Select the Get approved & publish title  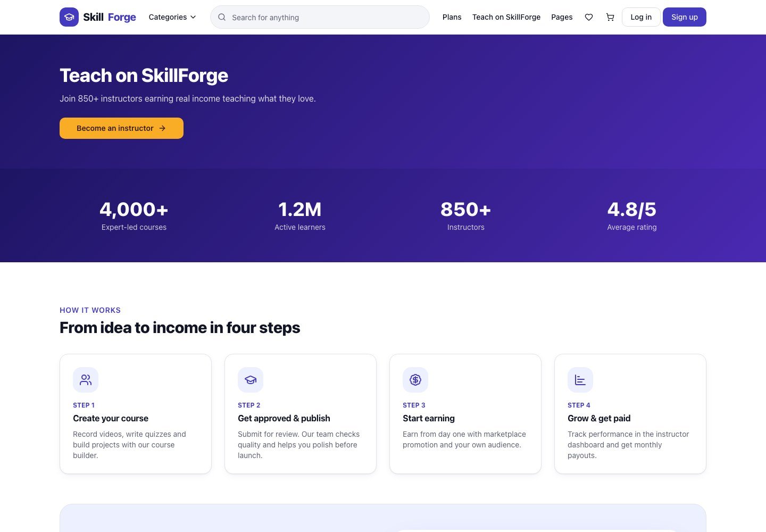pyautogui.click(x=284, y=418)
